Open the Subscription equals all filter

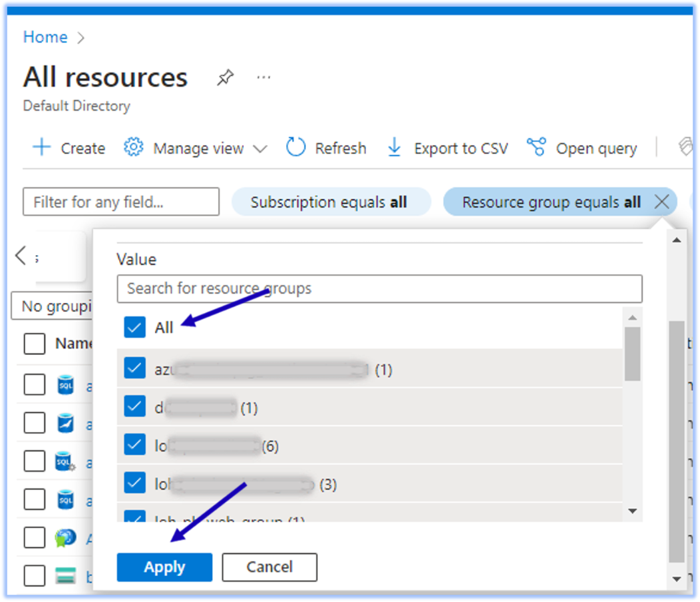[x=330, y=202]
